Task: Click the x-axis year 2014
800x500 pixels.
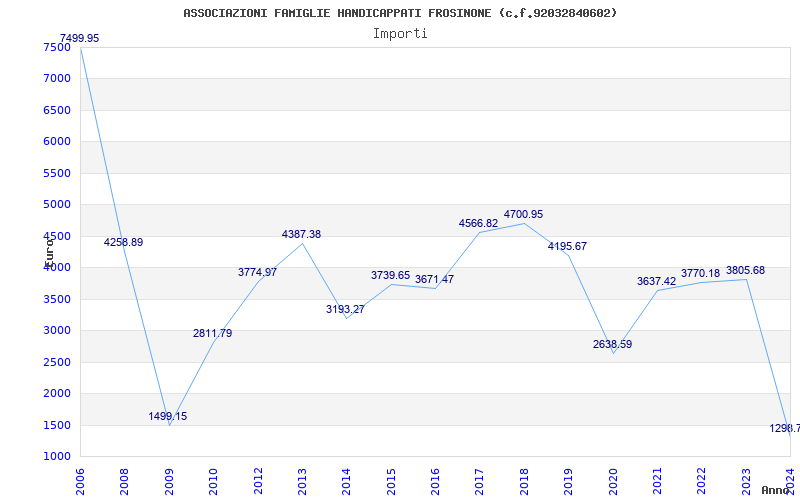Action: pyautogui.click(x=346, y=481)
